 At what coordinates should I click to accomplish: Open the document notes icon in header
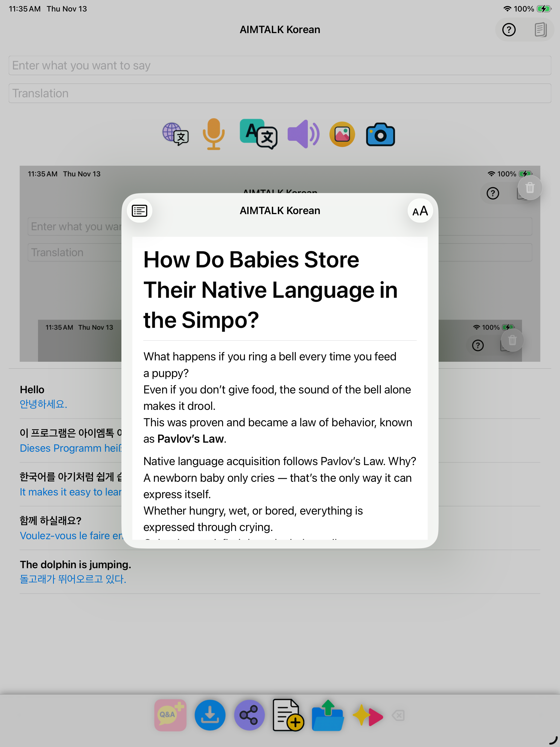(x=540, y=30)
